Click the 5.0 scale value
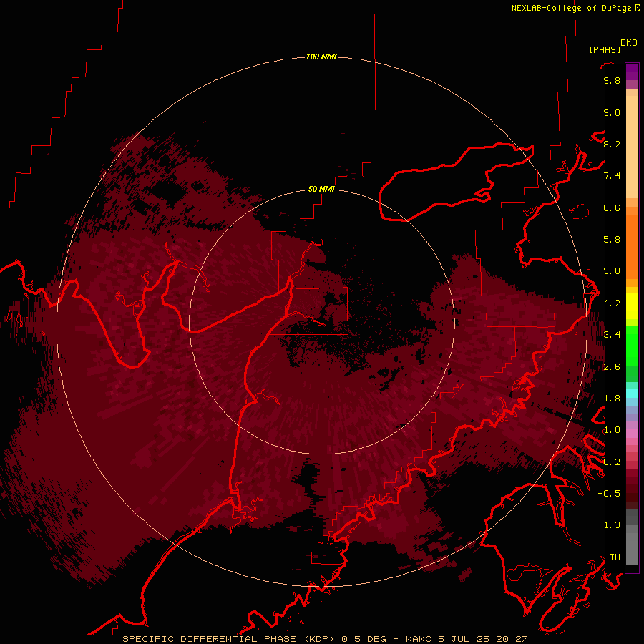This screenshot has height=644, width=644. (612, 271)
